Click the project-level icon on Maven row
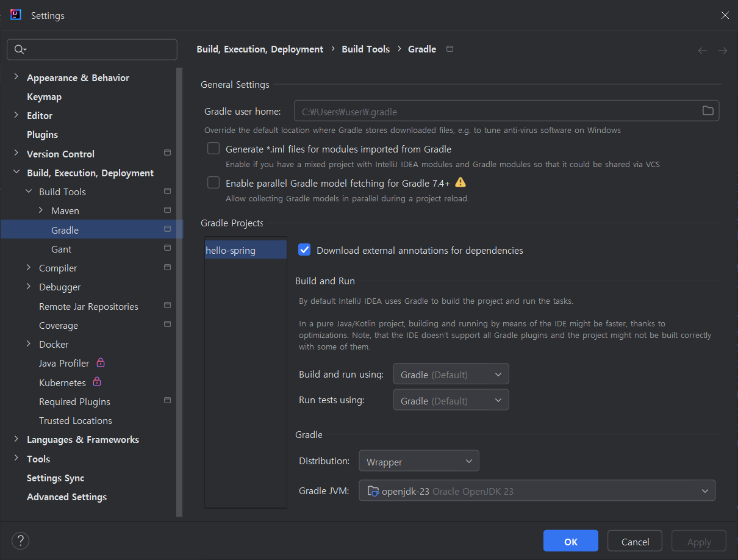This screenshot has width=738, height=560. pos(167,210)
